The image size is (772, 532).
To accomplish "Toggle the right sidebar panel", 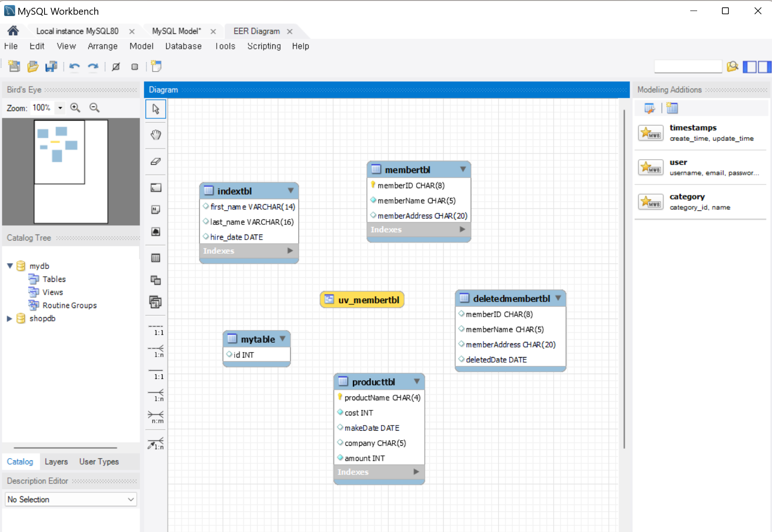I will click(x=765, y=67).
